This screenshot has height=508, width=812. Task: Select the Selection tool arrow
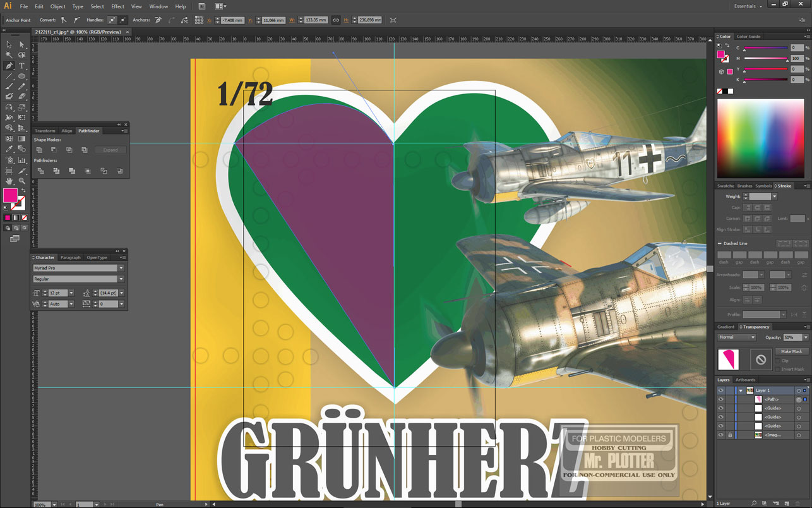[9, 45]
